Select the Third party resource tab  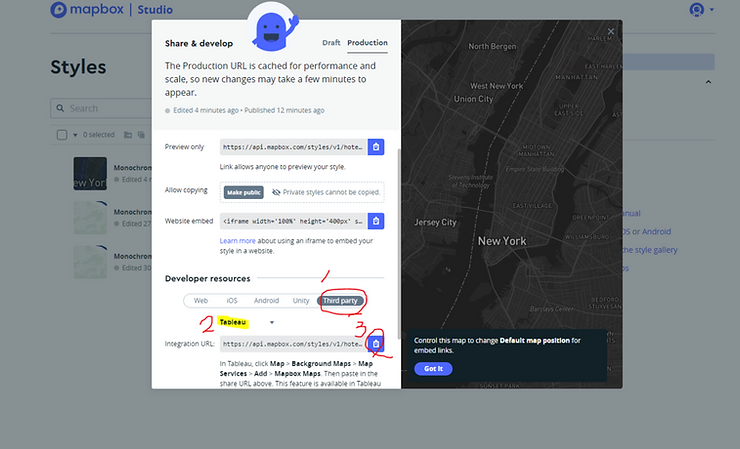pyautogui.click(x=340, y=301)
